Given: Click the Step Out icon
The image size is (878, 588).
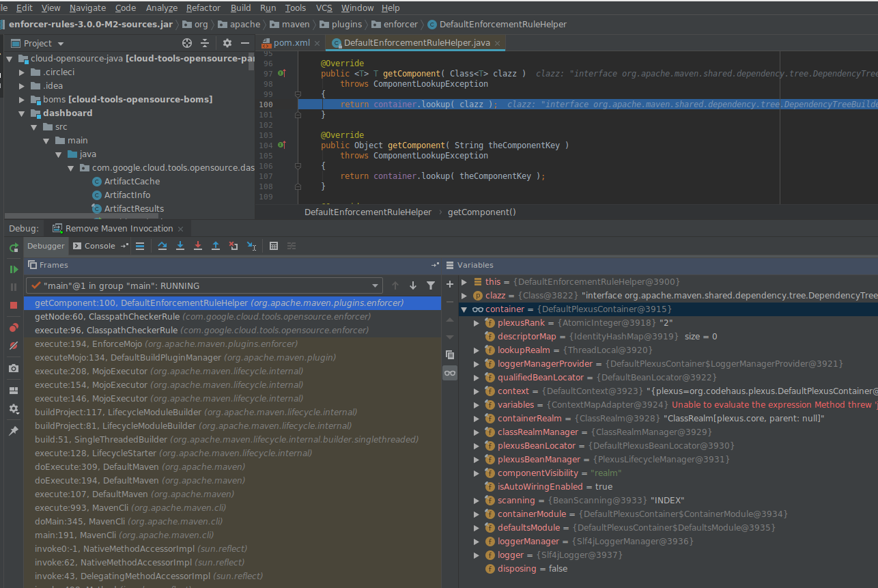Looking at the screenshot, I should [216, 246].
